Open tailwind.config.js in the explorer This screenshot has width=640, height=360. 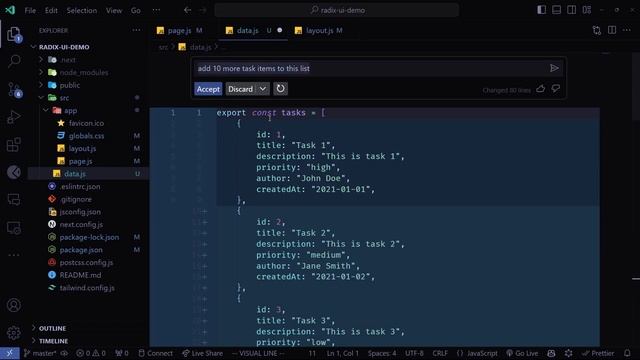coord(87,288)
